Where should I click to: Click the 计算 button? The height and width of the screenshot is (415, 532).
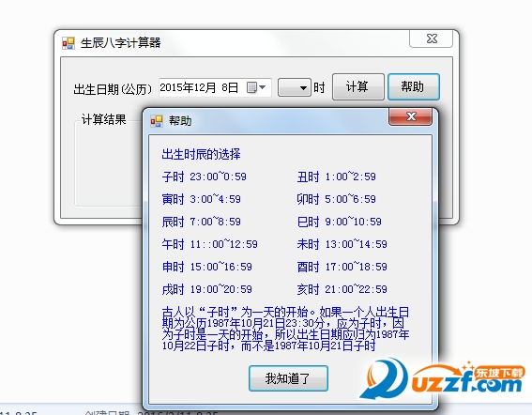click(357, 87)
